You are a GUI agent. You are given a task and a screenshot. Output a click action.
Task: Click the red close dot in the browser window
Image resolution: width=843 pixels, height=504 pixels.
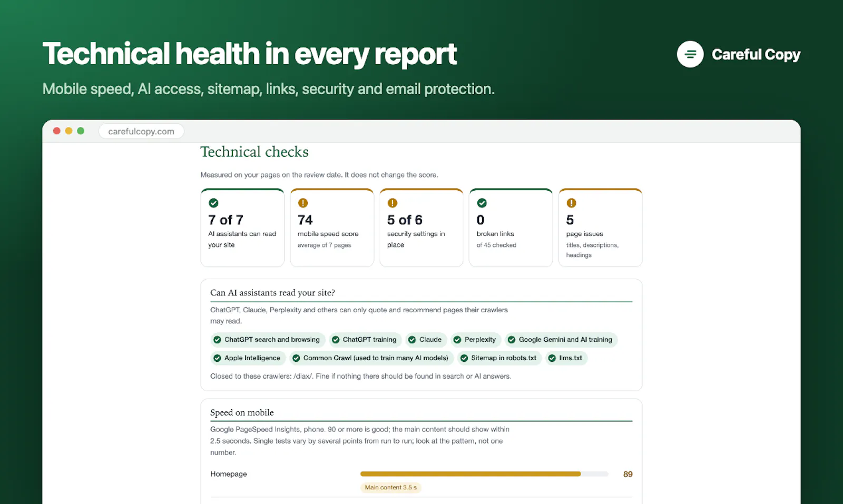[57, 131]
